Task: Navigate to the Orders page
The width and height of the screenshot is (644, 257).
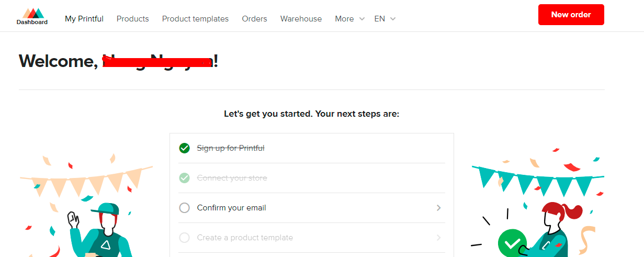Action: pyautogui.click(x=254, y=19)
